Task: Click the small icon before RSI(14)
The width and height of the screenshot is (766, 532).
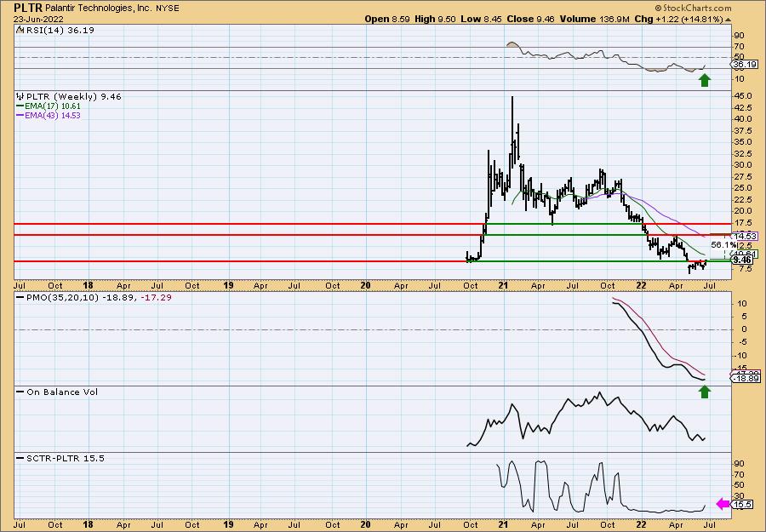Action: 20,31
